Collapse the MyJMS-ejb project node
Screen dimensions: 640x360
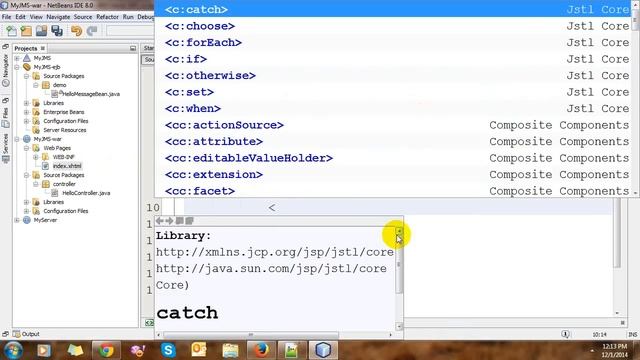[17, 67]
